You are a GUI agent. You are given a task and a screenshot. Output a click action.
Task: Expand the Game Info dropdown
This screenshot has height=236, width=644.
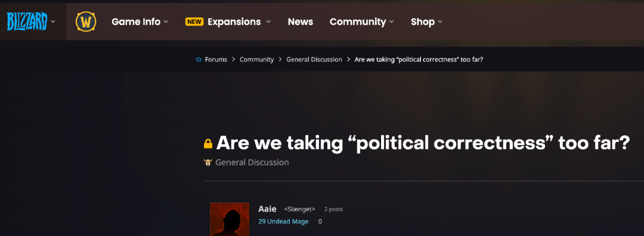[140, 22]
